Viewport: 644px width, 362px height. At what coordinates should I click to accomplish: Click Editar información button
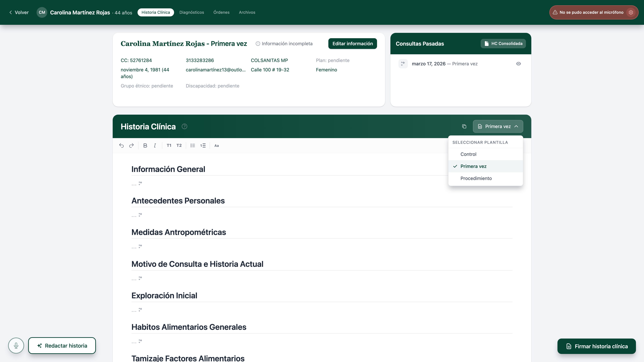pos(353,43)
